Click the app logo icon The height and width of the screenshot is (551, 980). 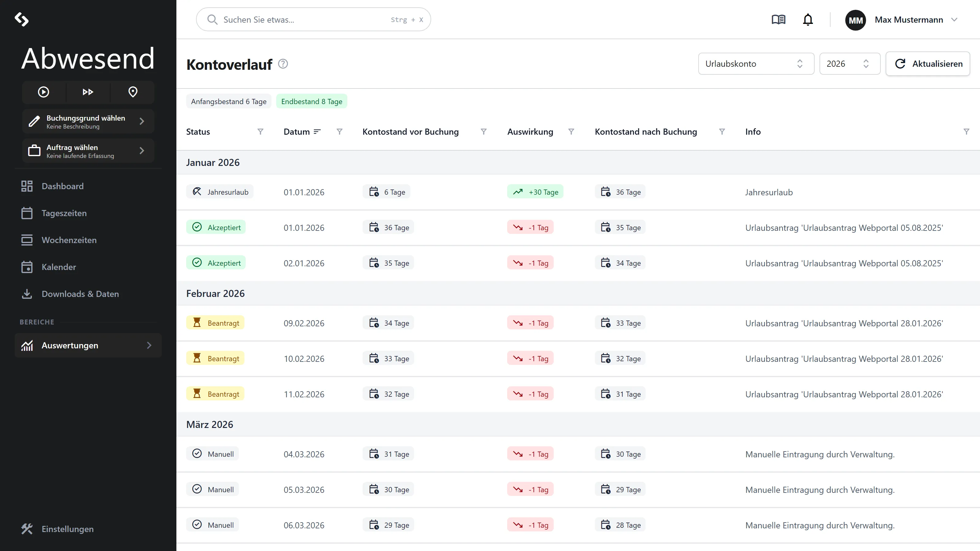point(22,19)
